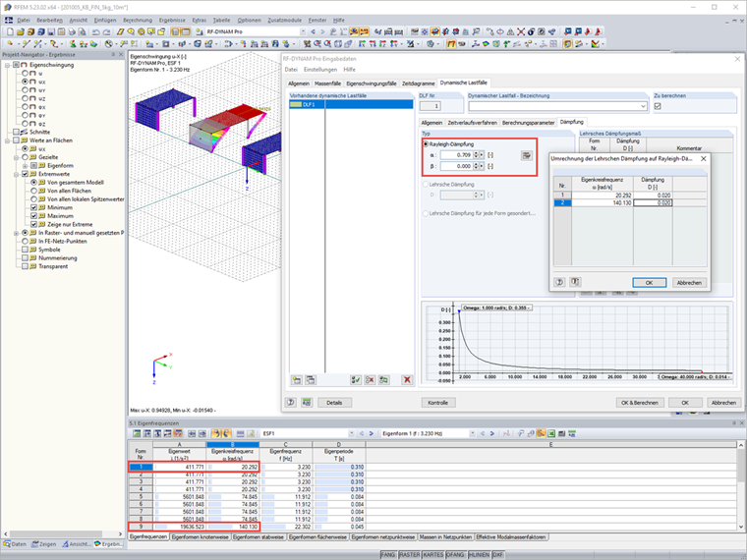Screen dimensions: 747x560
Task: Click the red X delete load case icon
Action: [x=407, y=380]
